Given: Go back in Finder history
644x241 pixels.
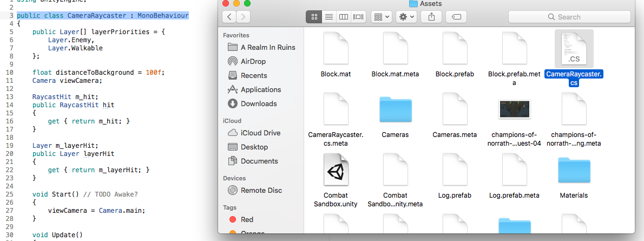Looking at the screenshot, I should pyautogui.click(x=229, y=17).
